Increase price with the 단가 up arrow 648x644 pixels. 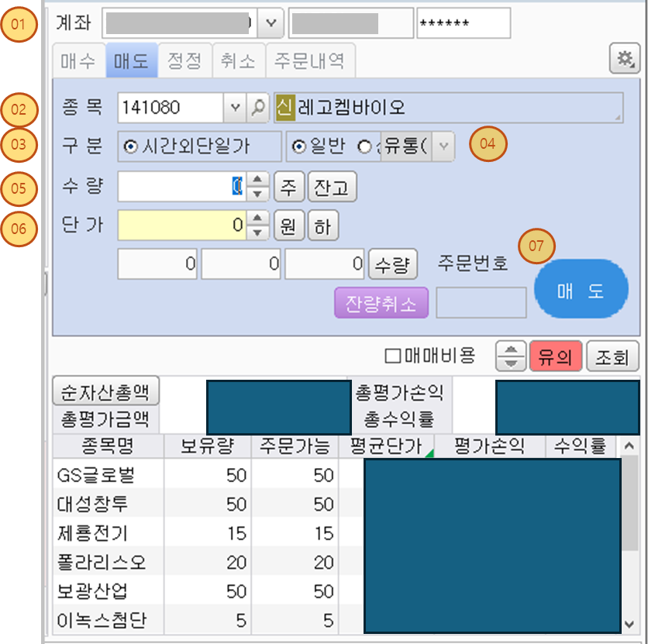coord(257,218)
